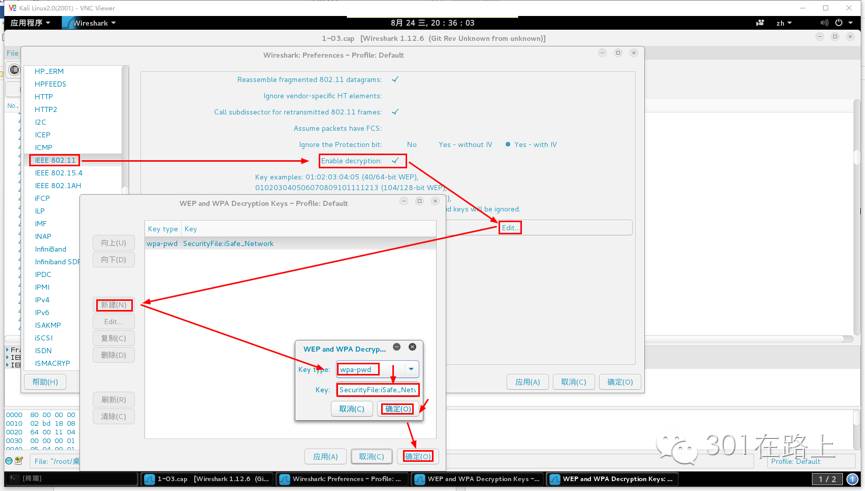Click 帮助(H) in the Preferences dialog
The width and height of the screenshot is (865, 491).
coord(45,382)
